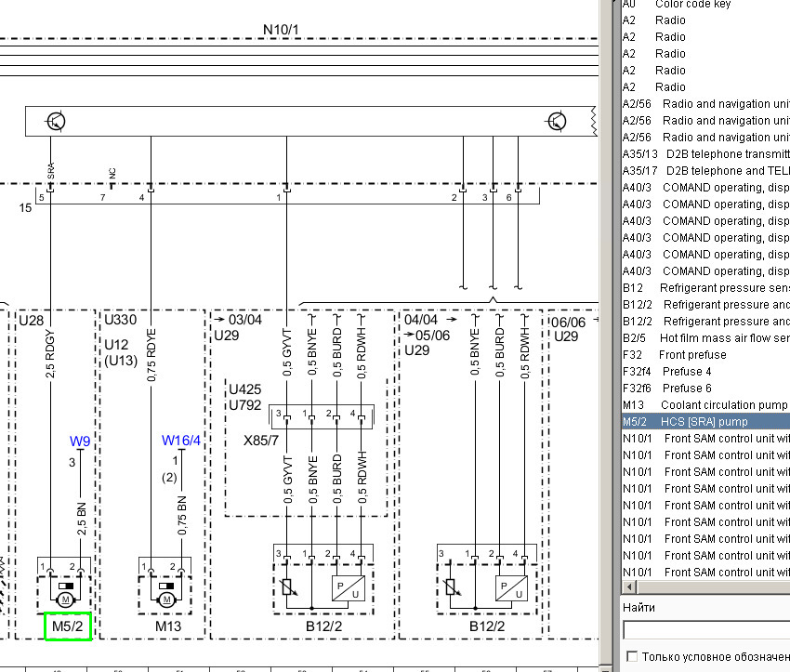Screen dimensions: 790x672
Task: Select 'F32f4 Prefuse 4' list row
Action: 705,372
